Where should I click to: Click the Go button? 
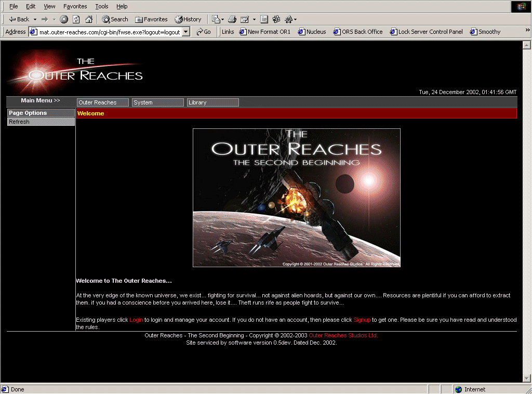204,32
